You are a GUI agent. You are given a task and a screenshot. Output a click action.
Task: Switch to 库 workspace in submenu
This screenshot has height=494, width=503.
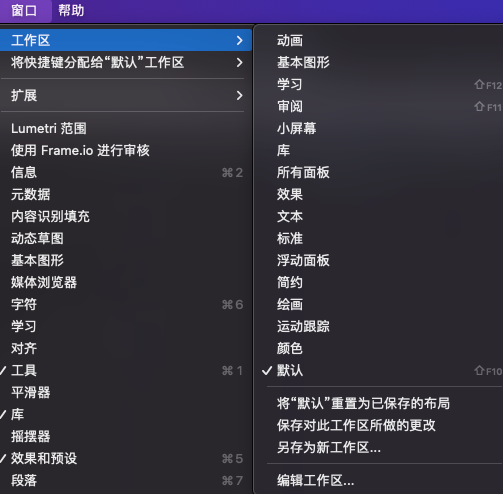click(379, 150)
